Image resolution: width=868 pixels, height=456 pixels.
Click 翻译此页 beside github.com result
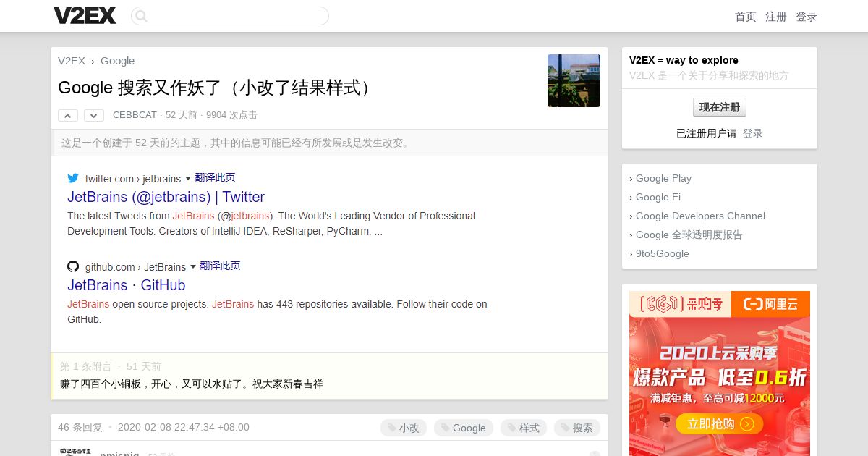[x=220, y=266]
